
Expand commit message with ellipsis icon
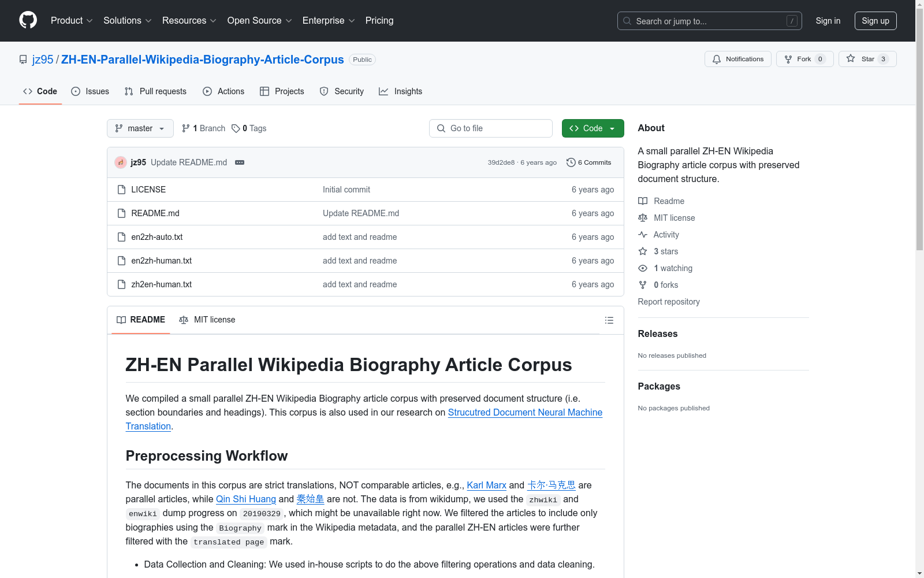click(x=240, y=162)
